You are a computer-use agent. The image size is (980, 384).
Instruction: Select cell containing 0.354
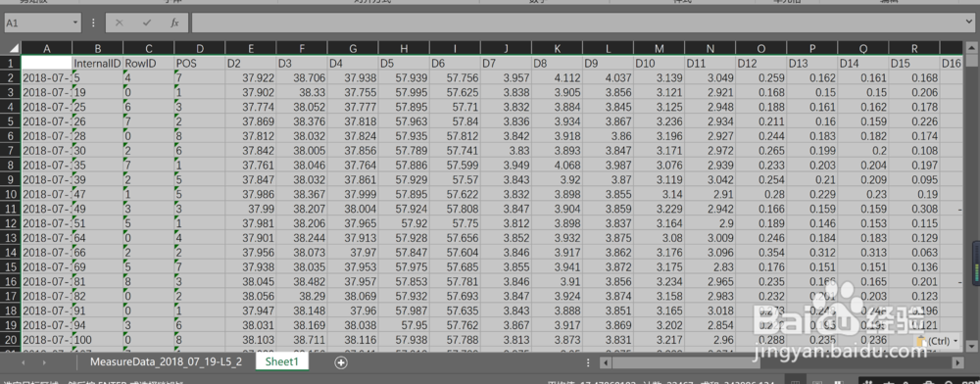pos(761,253)
